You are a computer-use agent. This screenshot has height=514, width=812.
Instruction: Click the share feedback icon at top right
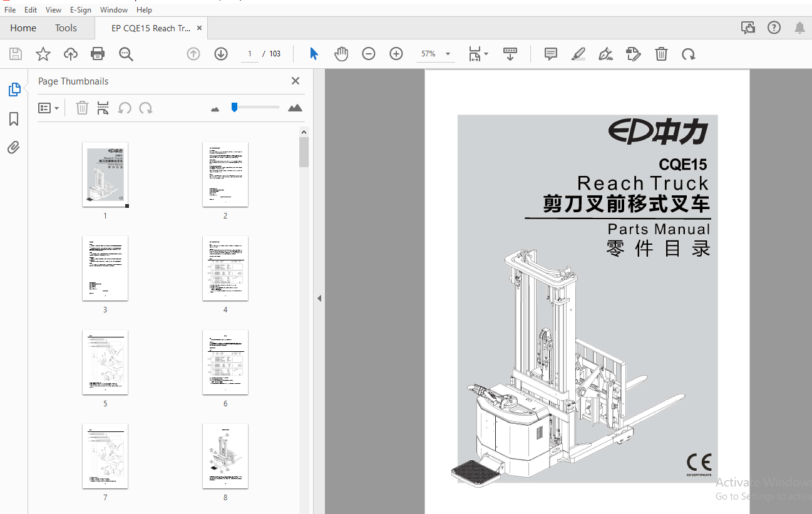748,28
